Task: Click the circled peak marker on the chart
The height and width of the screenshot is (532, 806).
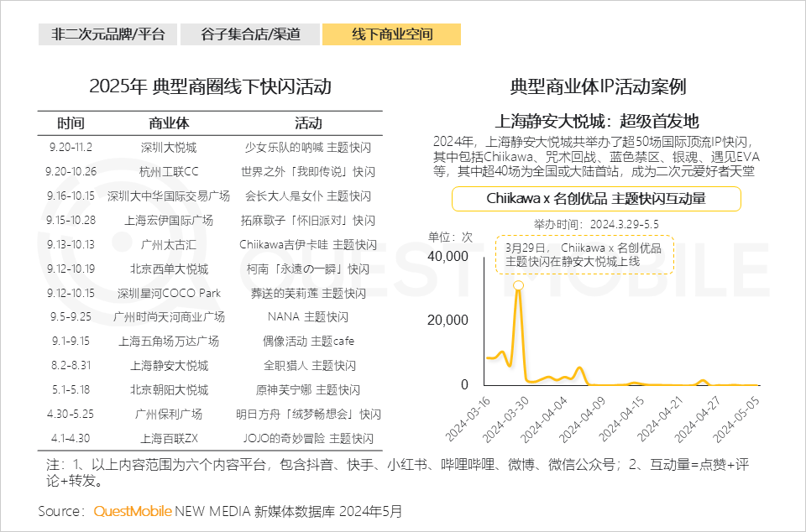Action: (x=519, y=287)
